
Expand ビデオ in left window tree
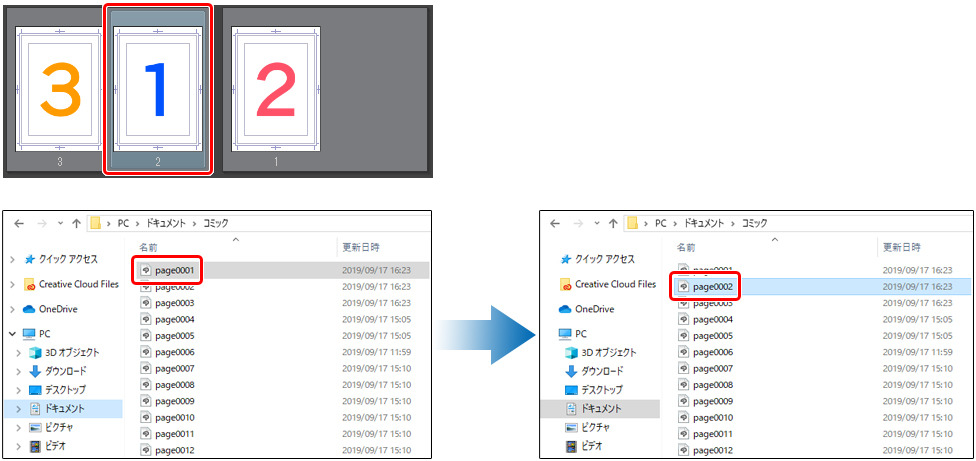click(20, 446)
